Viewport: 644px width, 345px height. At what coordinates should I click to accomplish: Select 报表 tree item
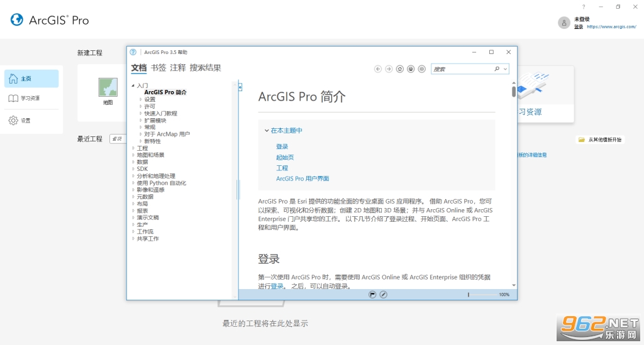point(142,211)
